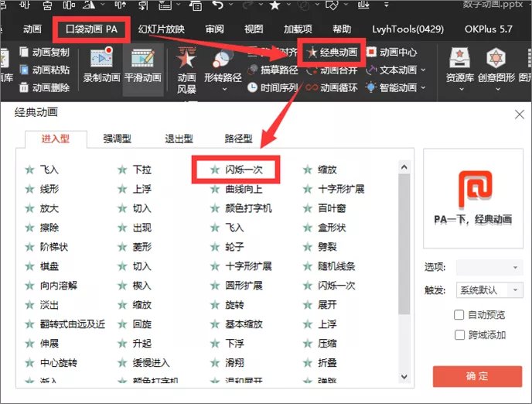This screenshot has height=404, width=532.
Task: Expand 资源库 dropdown chevron
Action: [x=461, y=89]
